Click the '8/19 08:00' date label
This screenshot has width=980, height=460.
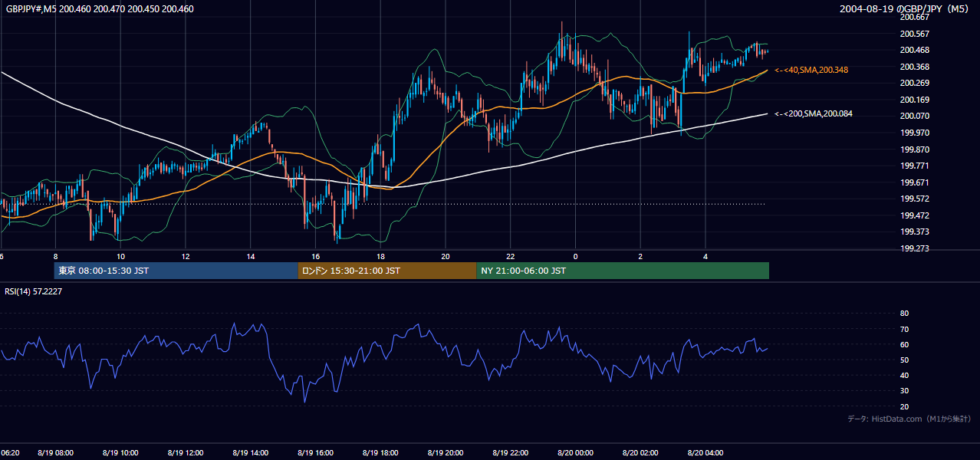click(x=55, y=453)
